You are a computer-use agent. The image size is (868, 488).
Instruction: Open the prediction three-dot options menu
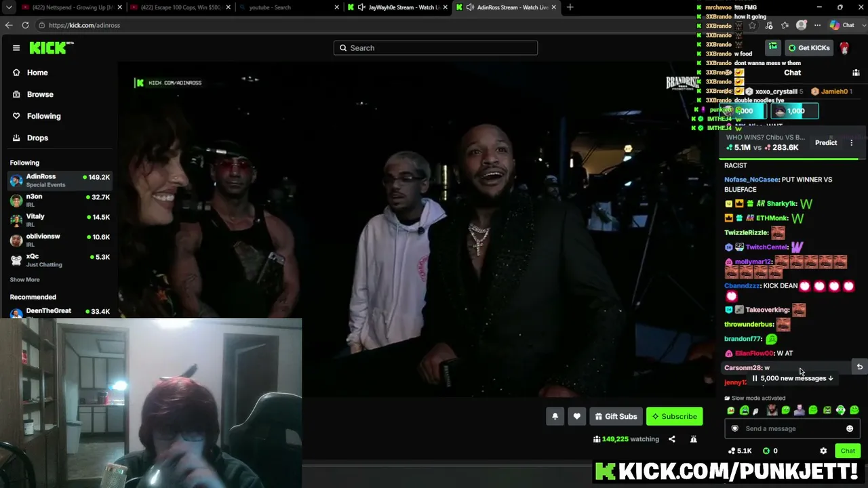tap(852, 142)
